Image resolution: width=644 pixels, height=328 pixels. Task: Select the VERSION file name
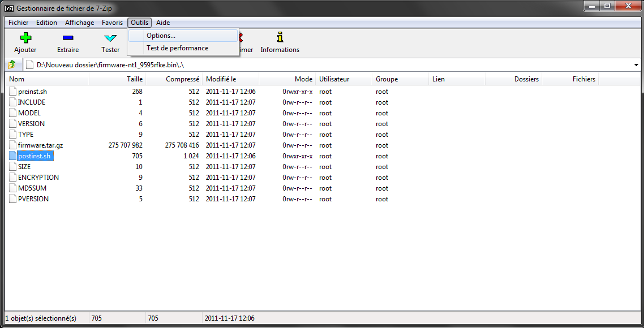pyautogui.click(x=31, y=123)
